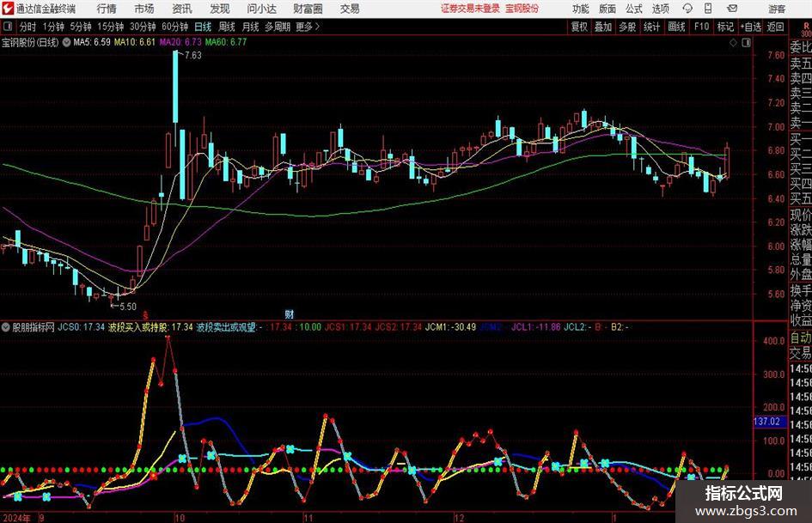
Task: Click the JCM1: -30.49 value
Action: click(x=450, y=327)
